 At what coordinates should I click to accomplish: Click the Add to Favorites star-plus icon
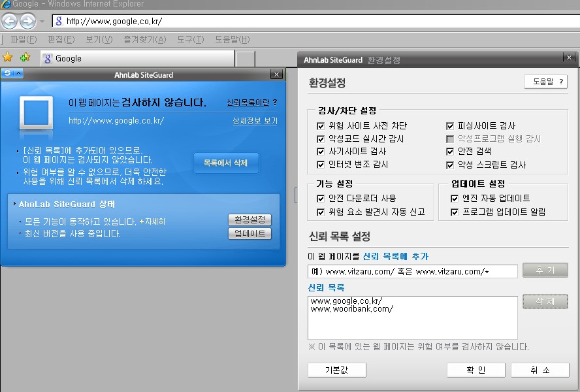click(25, 57)
